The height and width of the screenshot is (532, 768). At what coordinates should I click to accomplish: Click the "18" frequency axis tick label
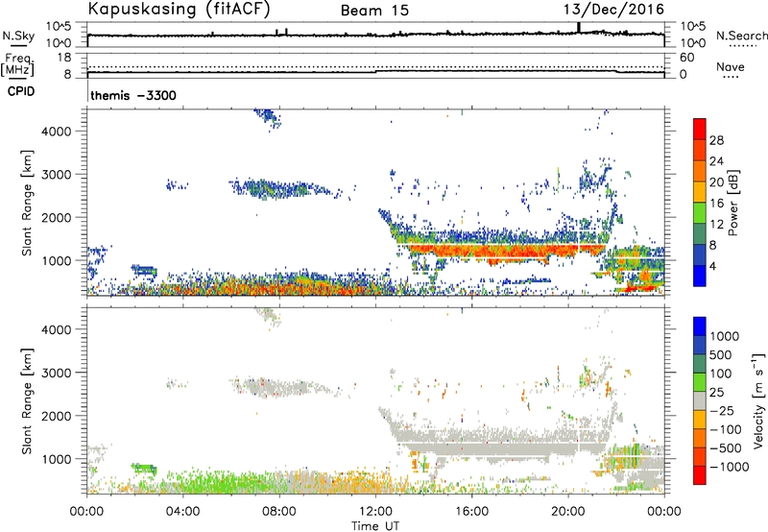(64, 58)
